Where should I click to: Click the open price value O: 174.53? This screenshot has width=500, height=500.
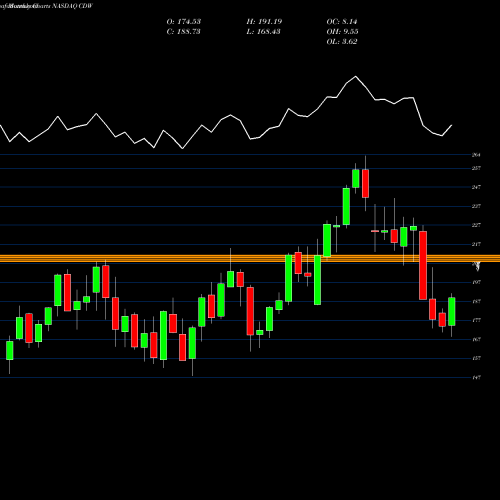coord(184,22)
